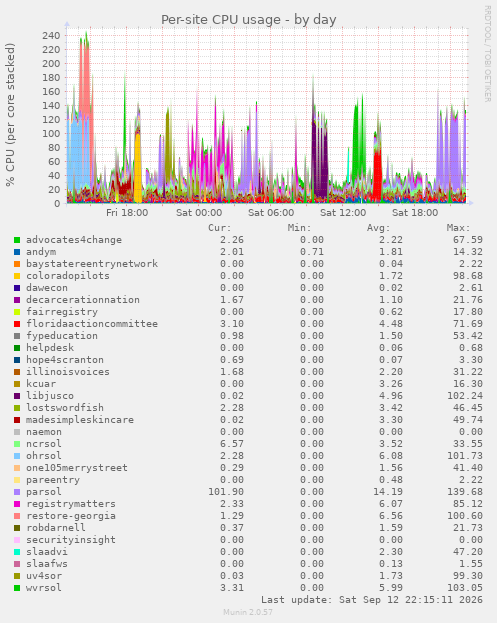497x623 pixels.
Task: Click the 'Last update' timestamp line
Action: [372, 600]
